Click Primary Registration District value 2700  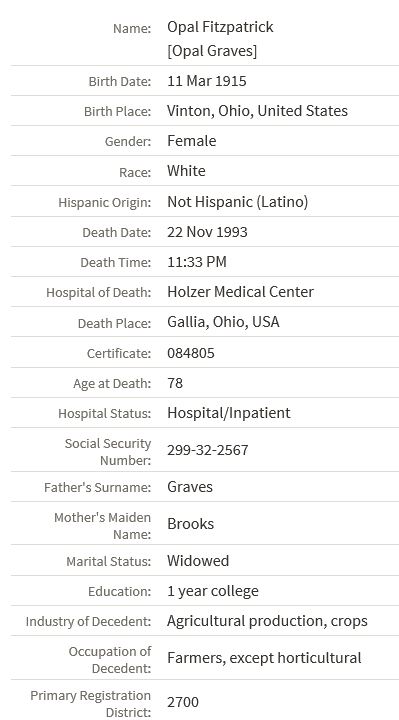pyautogui.click(x=183, y=702)
